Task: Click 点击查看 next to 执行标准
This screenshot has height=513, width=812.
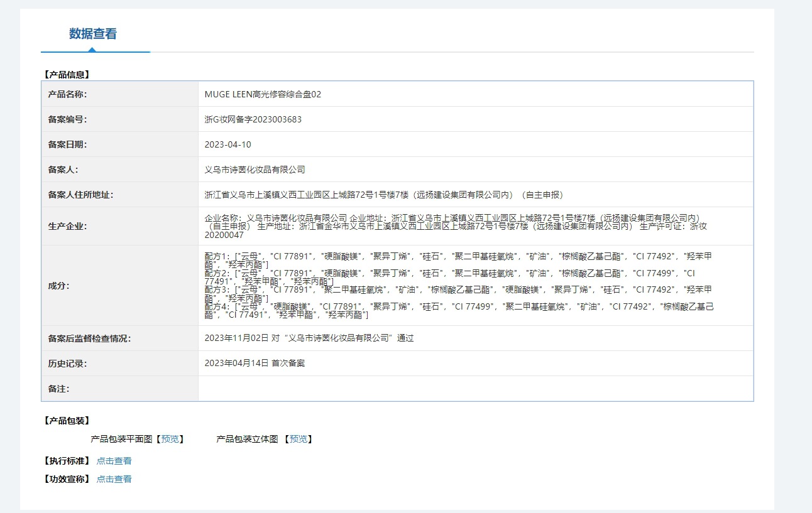Action: (114, 461)
